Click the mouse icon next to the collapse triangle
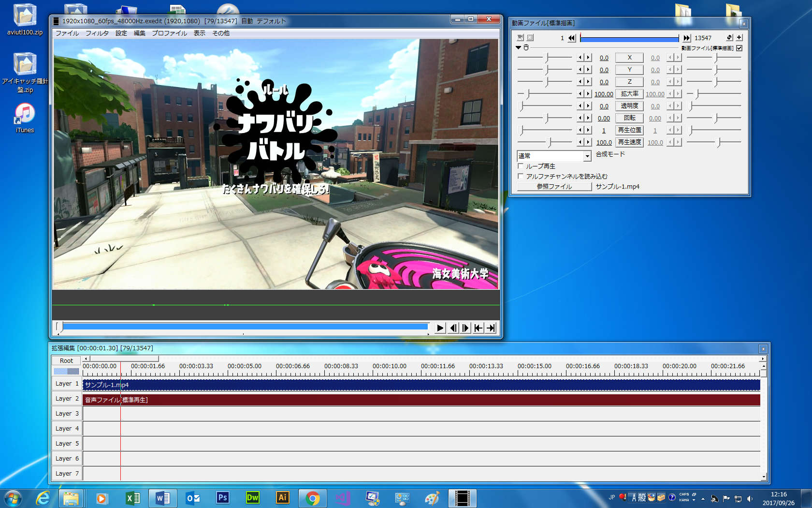Viewport: 812px width, 508px height. 526,47
